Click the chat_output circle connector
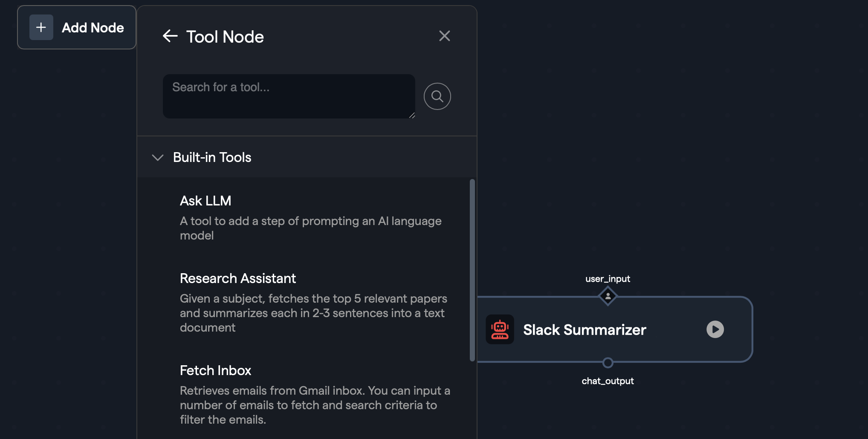 tap(608, 363)
